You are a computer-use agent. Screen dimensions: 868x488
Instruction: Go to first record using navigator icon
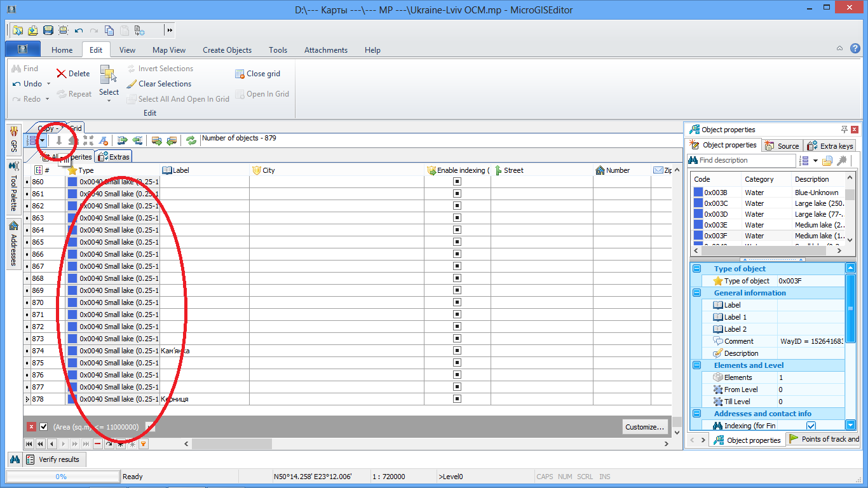tap(29, 444)
